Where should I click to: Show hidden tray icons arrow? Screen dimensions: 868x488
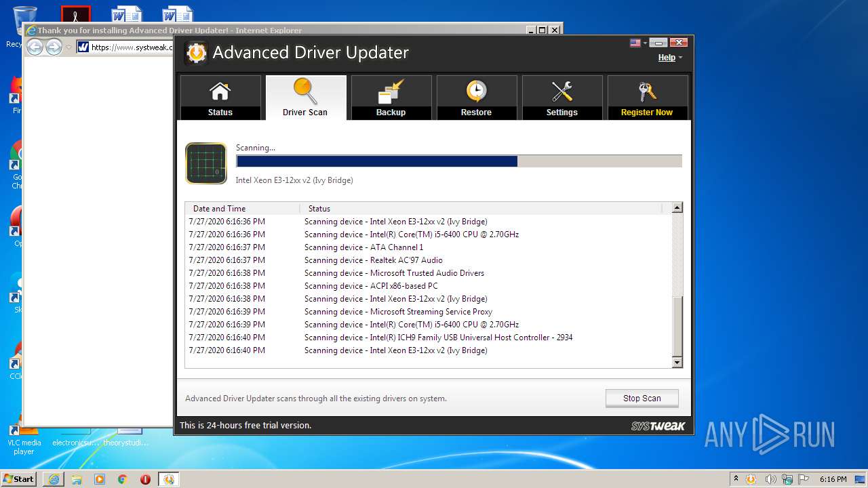tap(736, 479)
